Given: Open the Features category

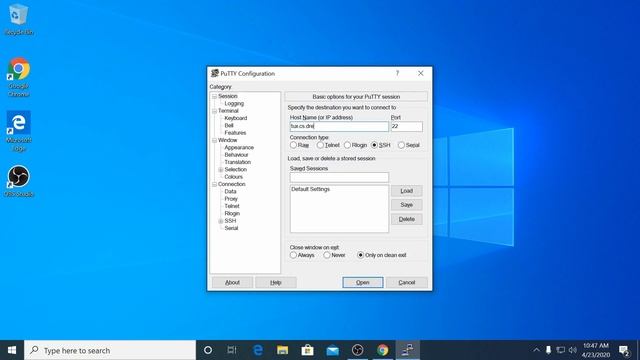Looking at the screenshot, I should 235,133.
